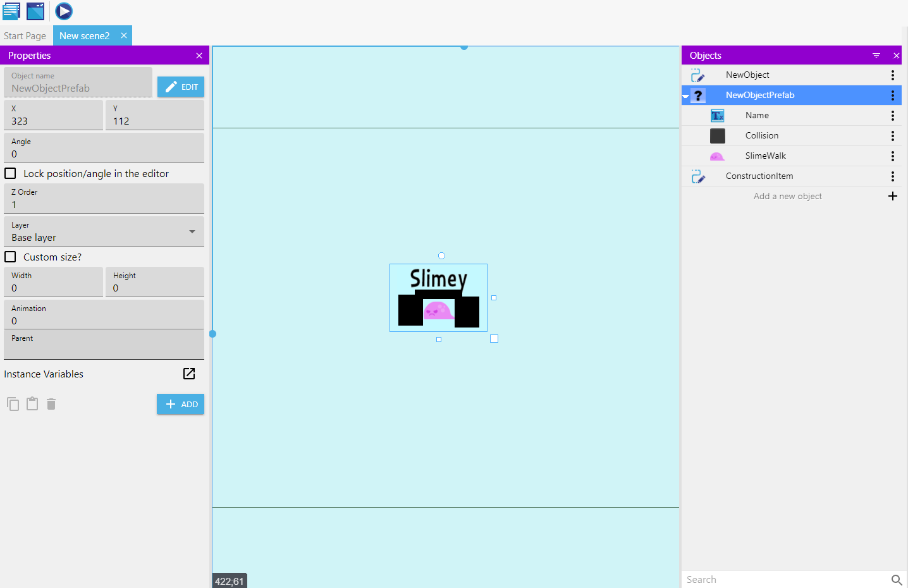Enable Lock position/angle in the editor
Image resolution: width=908 pixels, height=588 pixels.
point(9,173)
